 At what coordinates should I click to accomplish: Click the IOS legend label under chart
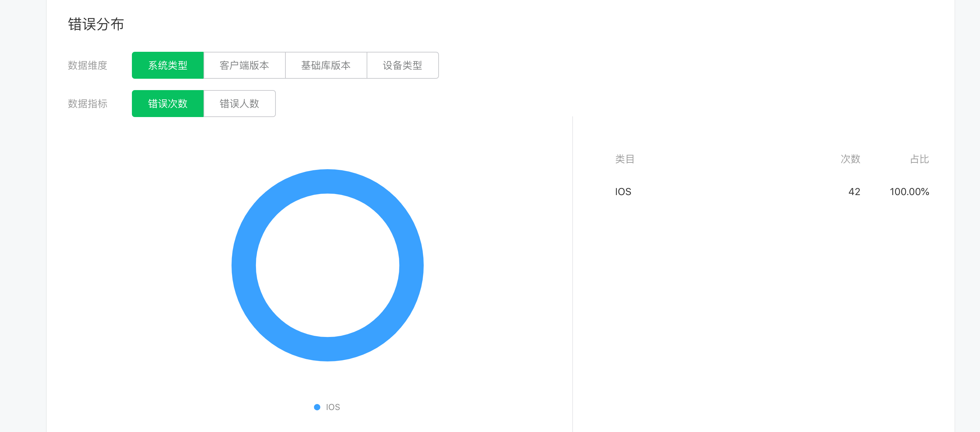pos(333,407)
